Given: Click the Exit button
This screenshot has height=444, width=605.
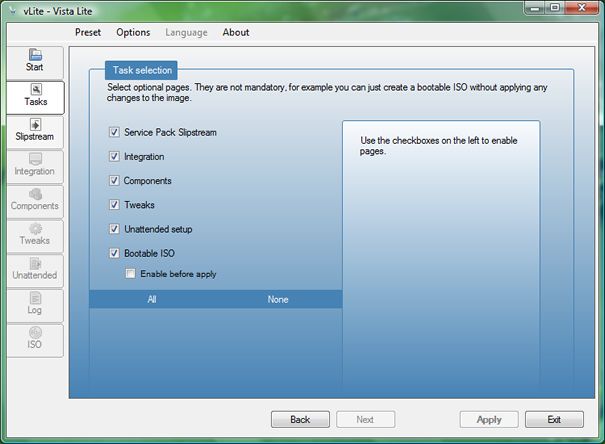Looking at the screenshot, I should [x=554, y=419].
